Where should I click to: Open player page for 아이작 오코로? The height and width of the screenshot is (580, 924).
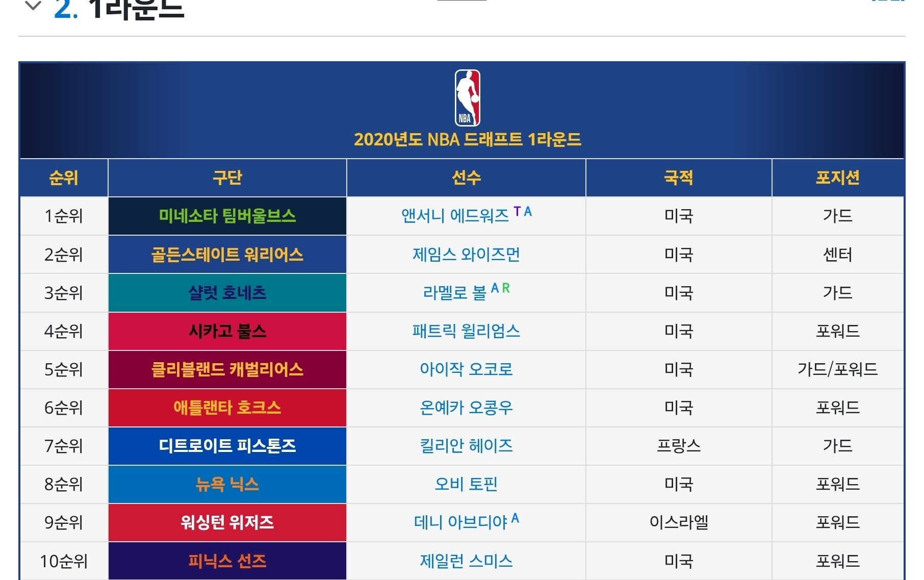point(466,369)
